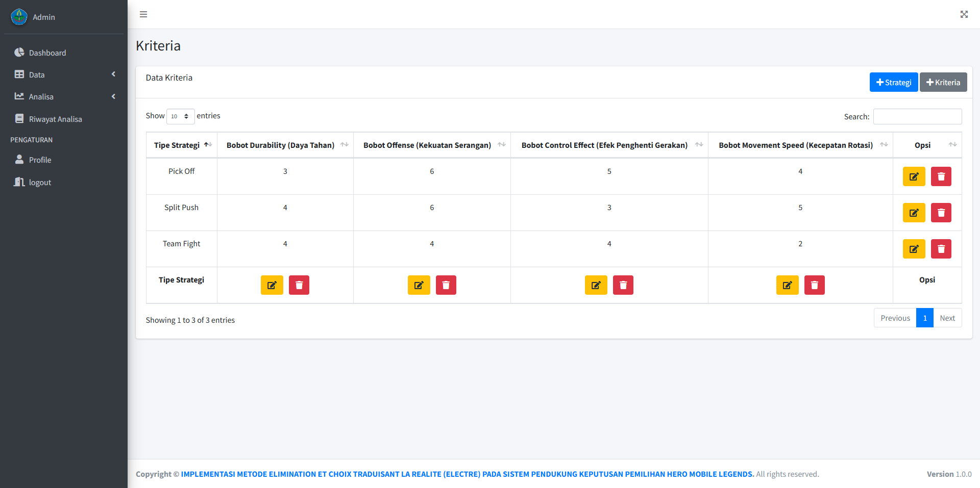The image size is (980, 488).
Task: Click the add Strategi button
Action: (x=893, y=82)
